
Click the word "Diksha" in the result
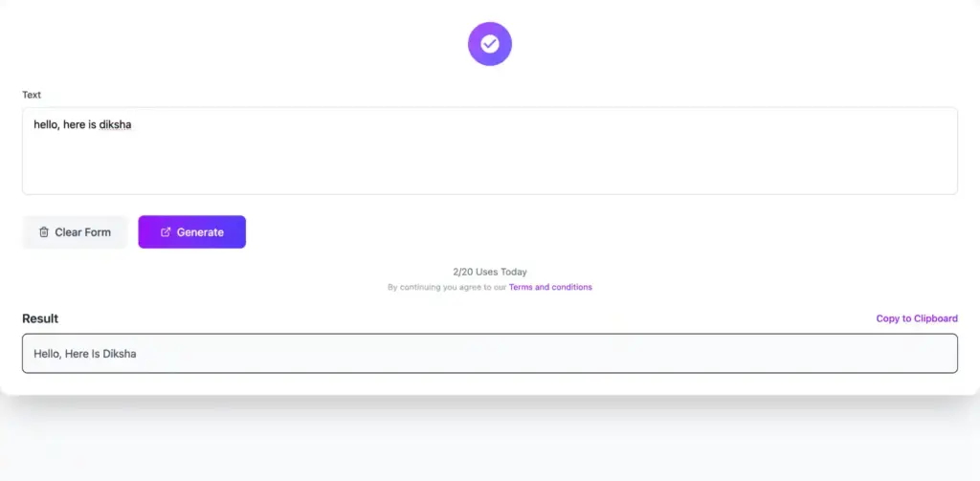120,354
